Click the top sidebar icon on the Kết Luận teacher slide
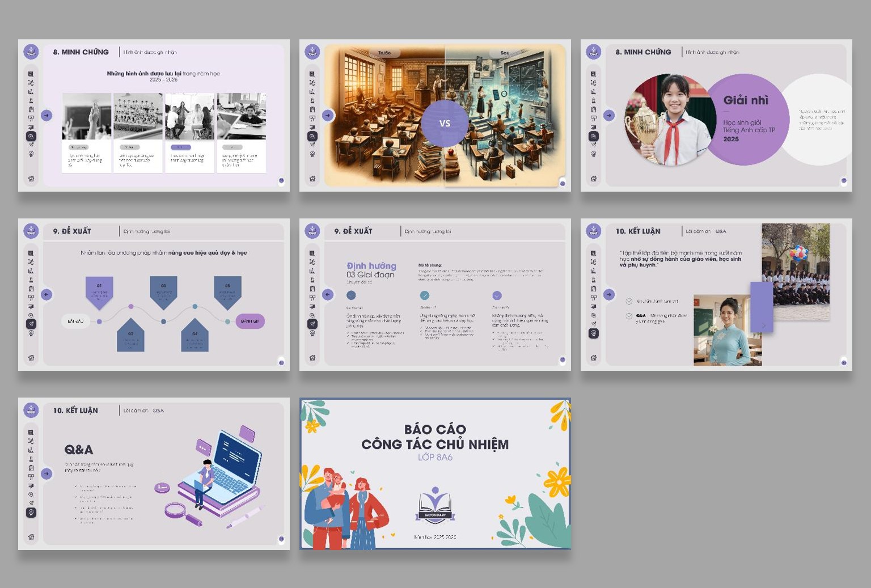This screenshot has width=871, height=588. [x=594, y=253]
